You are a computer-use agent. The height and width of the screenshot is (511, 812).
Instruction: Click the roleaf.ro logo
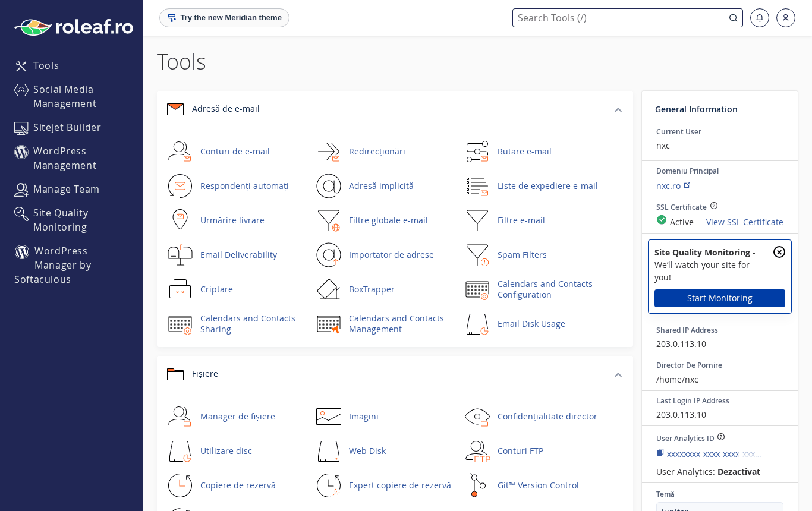point(74,27)
